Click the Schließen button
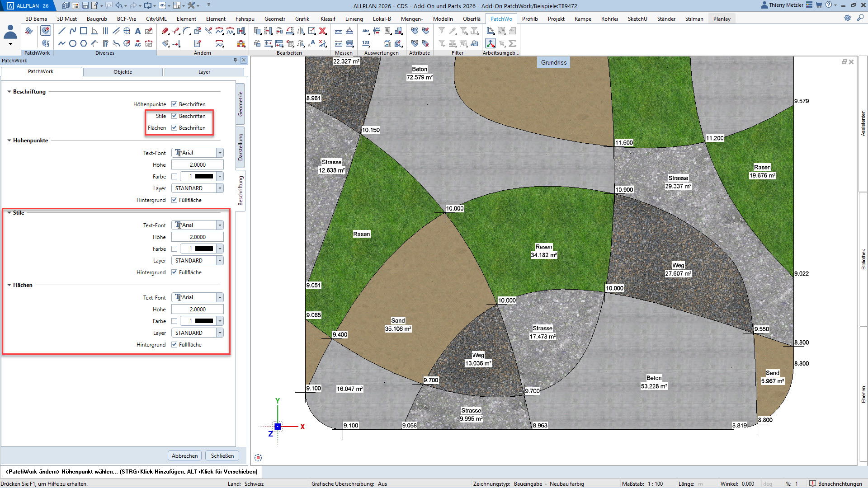This screenshot has width=868, height=488. coord(222,455)
